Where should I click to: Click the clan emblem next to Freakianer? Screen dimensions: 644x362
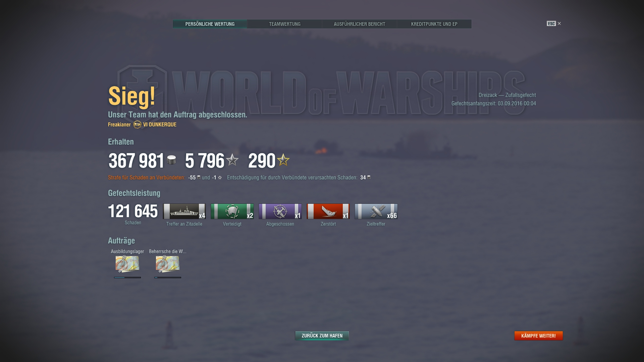click(137, 124)
